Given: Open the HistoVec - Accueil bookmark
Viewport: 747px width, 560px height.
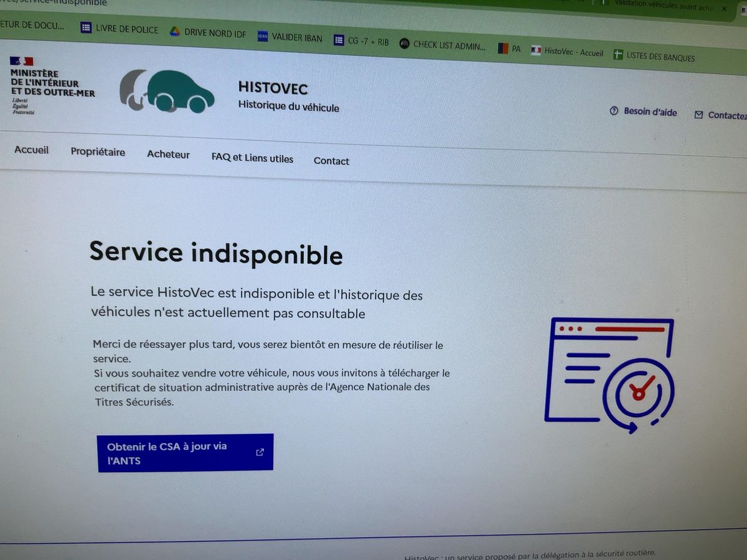Looking at the screenshot, I should (x=567, y=52).
